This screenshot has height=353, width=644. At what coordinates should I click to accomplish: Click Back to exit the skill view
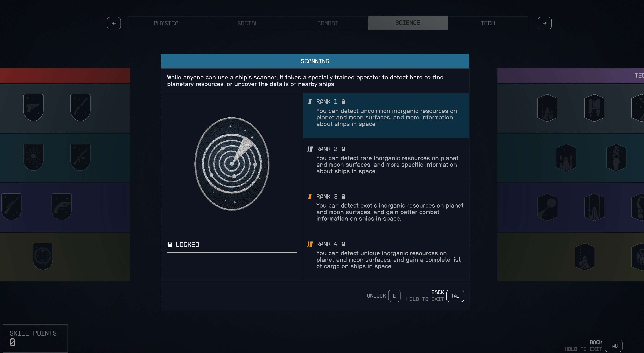[x=455, y=296]
